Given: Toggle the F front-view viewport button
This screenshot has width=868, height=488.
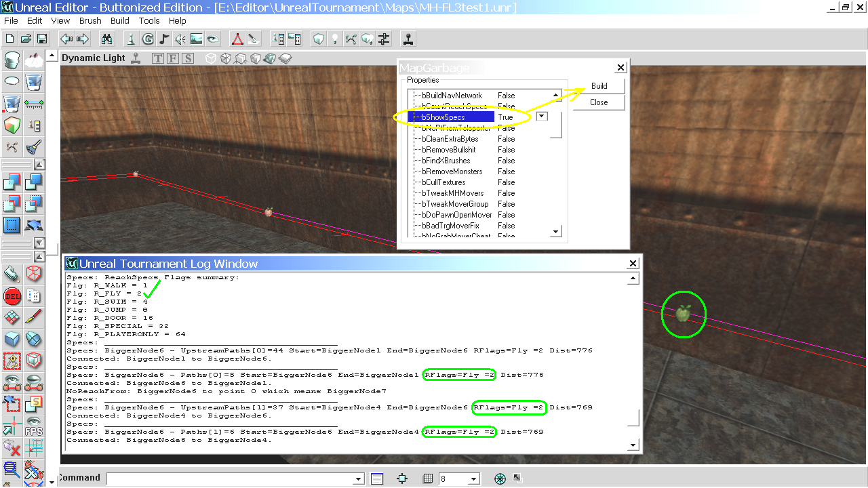Looking at the screenshot, I should point(173,58).
